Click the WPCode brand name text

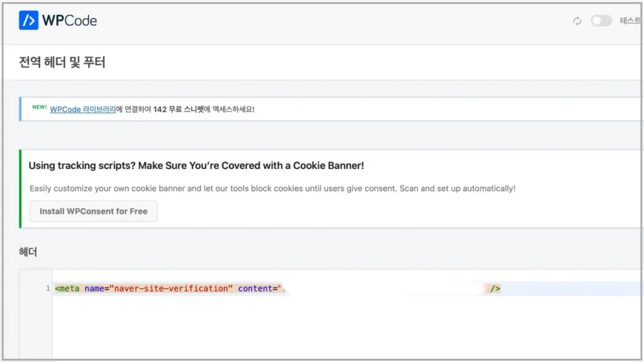click(x=69, y=21)
